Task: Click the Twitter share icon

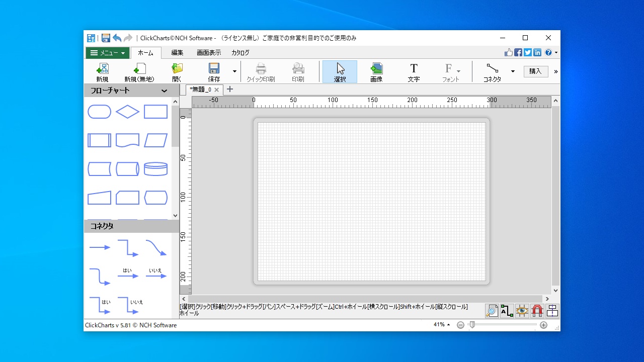Action: tap(528, 52)
